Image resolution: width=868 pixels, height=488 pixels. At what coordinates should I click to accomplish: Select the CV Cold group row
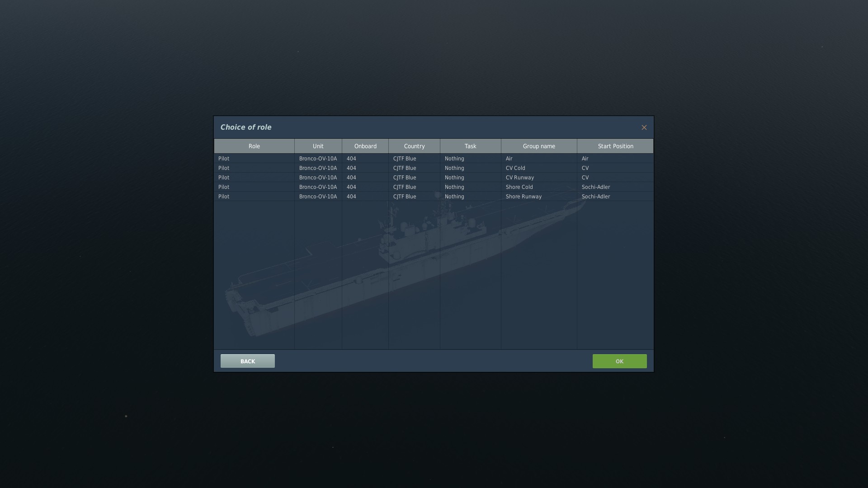coord(515,168)
